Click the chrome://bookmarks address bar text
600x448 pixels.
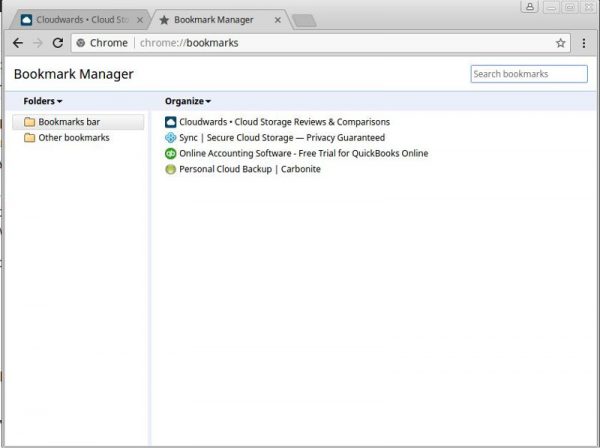pyautogui.click(x=189, y=43)
